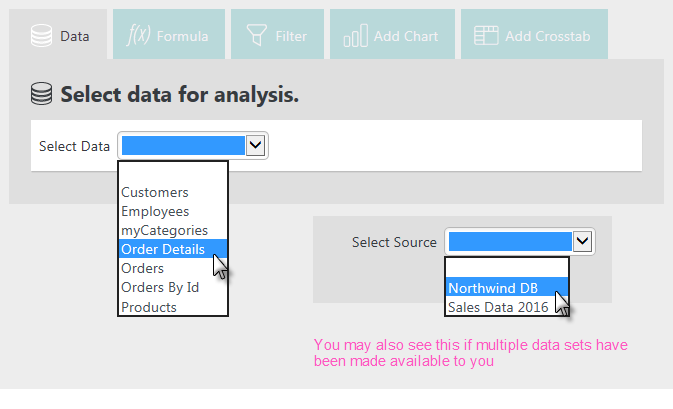Open the Select Source dropdown arrow
This screenshot has width=673, height=409.
582,242
